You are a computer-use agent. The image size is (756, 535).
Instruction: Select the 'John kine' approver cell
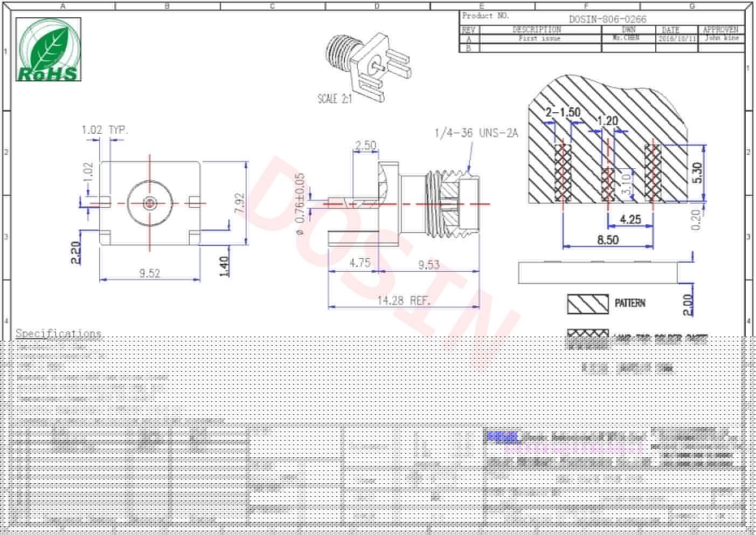(723, 38)
